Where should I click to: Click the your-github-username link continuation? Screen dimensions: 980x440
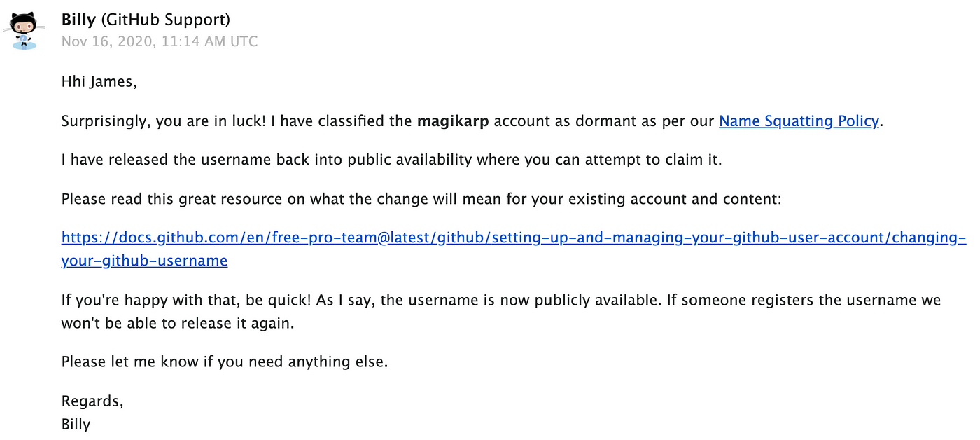tap(144, 261)
